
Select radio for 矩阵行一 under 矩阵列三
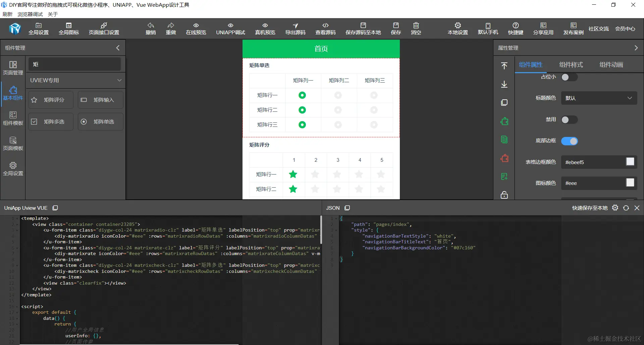tap(374, 95)
